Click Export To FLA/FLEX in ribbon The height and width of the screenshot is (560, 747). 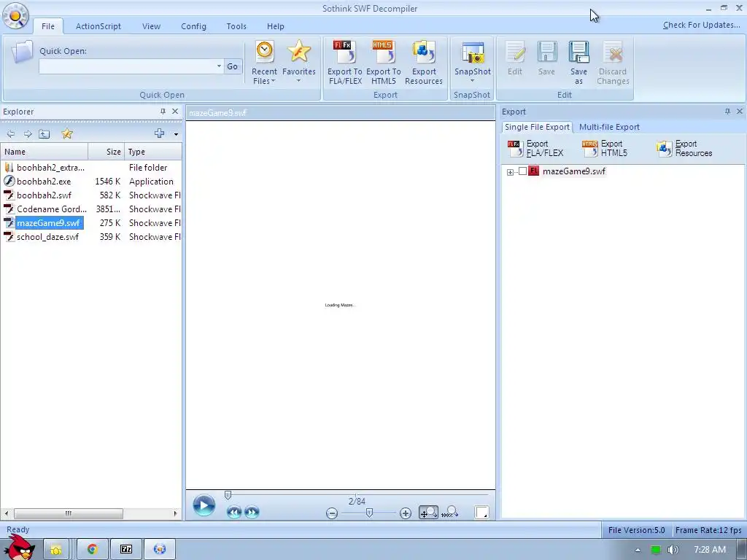[x=345, y=63]
